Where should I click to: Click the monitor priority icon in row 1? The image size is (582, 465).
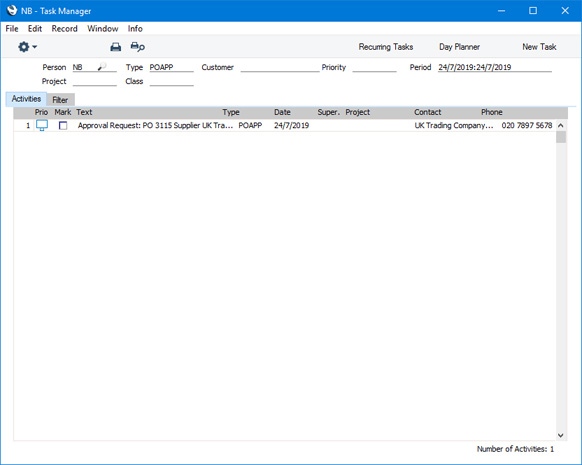click(x=42, y=125)
